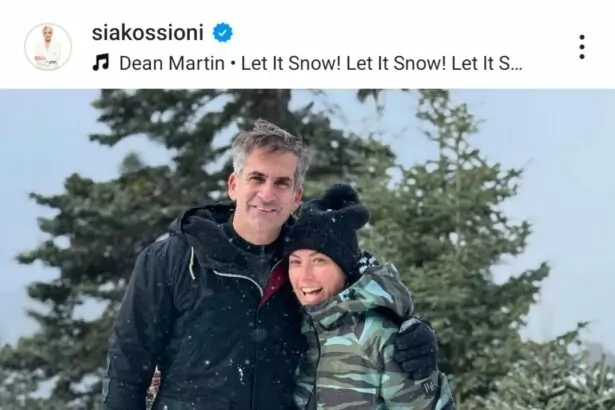Click the blue verified badge

pos(223,33)
